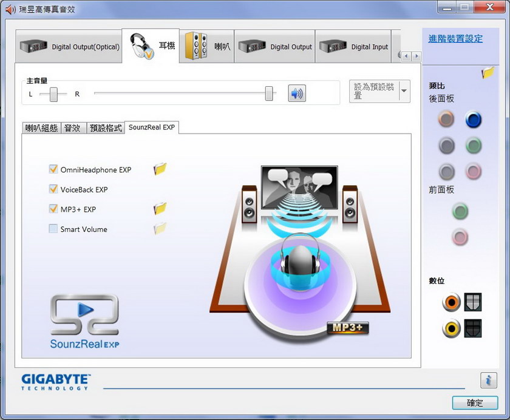Expand the set default device dropdown arrow
Screen dimensions: 510x420
[404, 91]
